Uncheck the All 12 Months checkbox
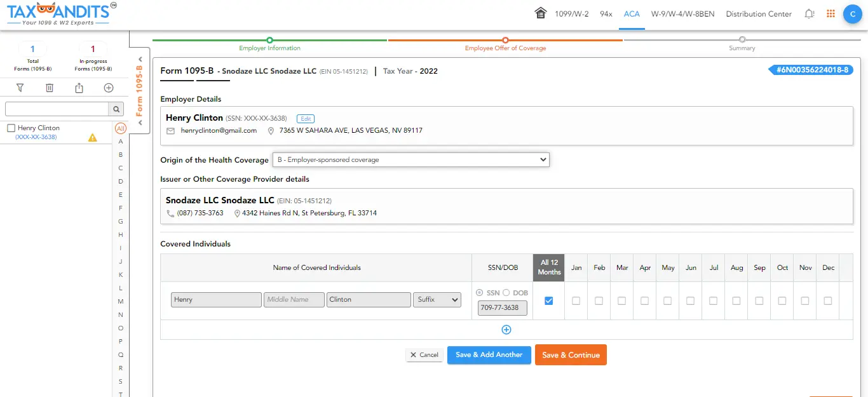The width and height of the screenshot is (868, 397). click(x=549, y=300)
